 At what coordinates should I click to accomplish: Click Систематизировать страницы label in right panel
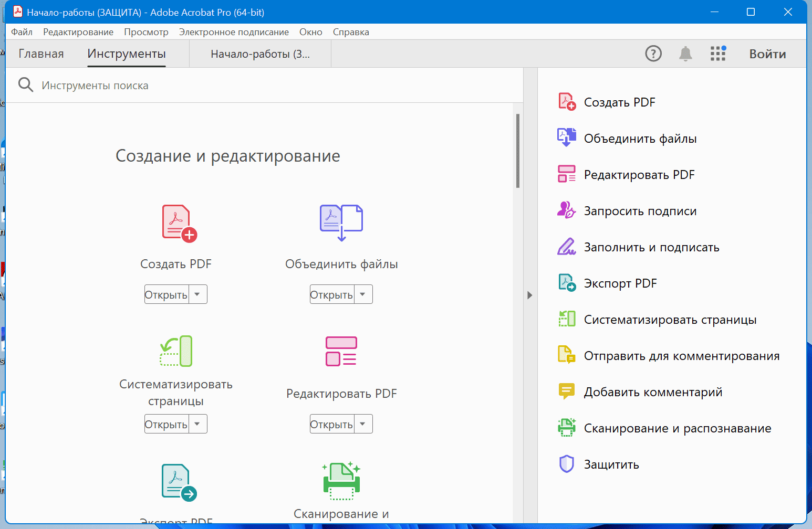click(x=670, y=319)
